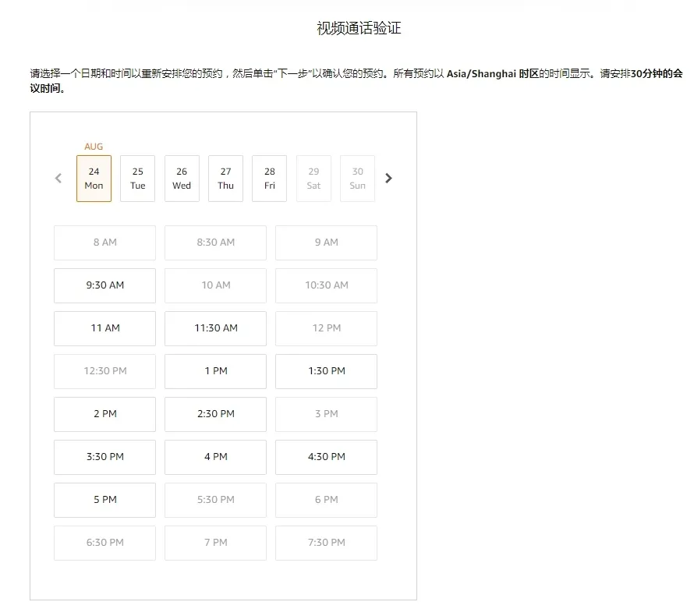694x616 pixels.
Task: Select the 2 PM time slot
Action: click(104, 414)
